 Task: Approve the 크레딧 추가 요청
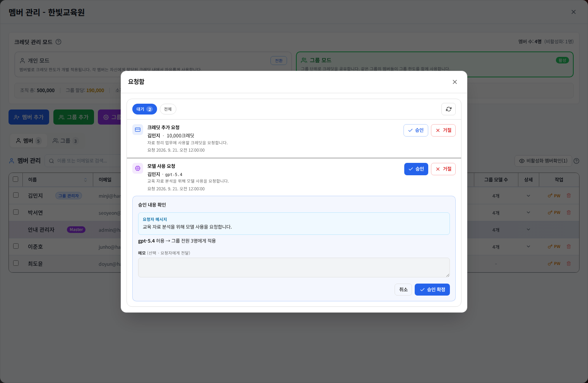tap(416, 130)
